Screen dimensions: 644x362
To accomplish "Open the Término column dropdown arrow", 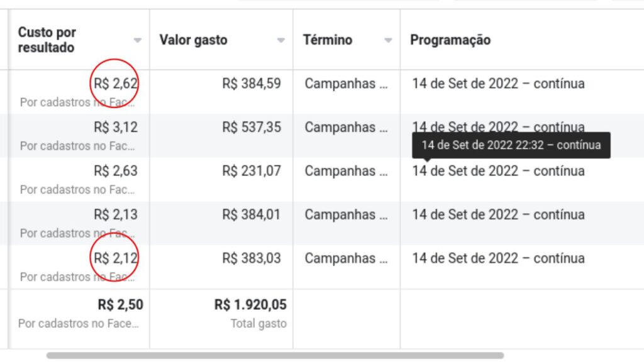I will [x=388, y=40].
